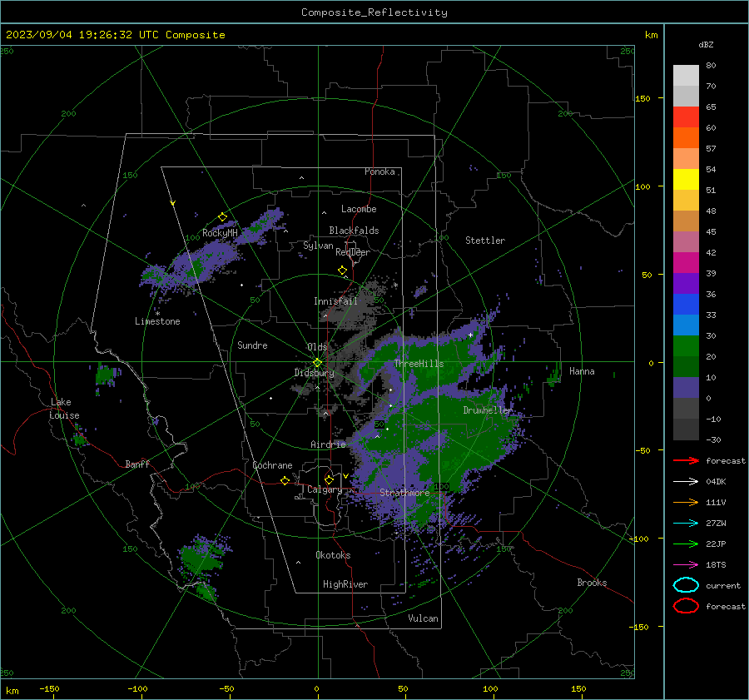749x700 pixels.
Task: Click the magenta 42 dBZ color swatch
Action: [686, 263]
